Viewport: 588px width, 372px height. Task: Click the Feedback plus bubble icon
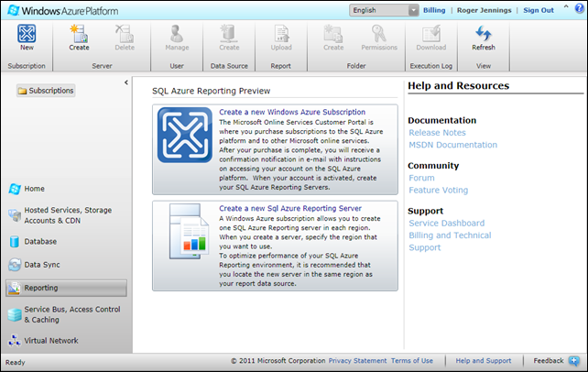[x=573, y=361]
